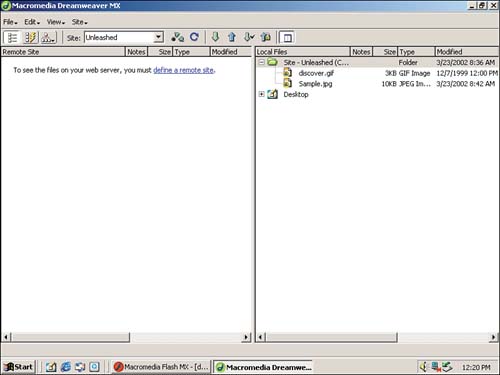
Task: Click the local pane horizontal scroll thumb
Action: 331,337
